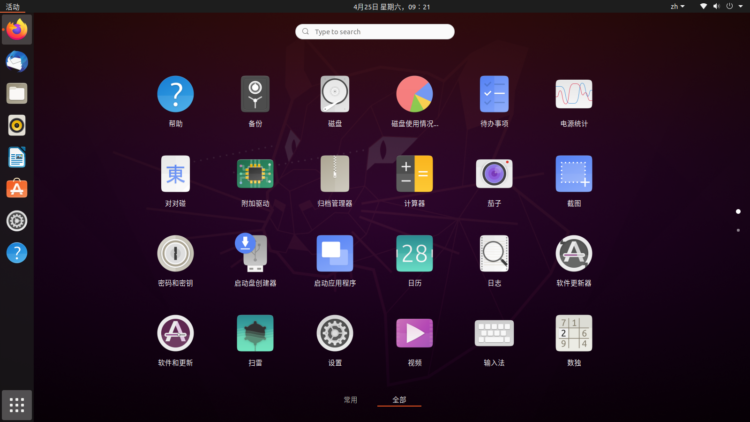Switch to the 常用 frequent tab

pyautogui.click(x=350, y=399)
